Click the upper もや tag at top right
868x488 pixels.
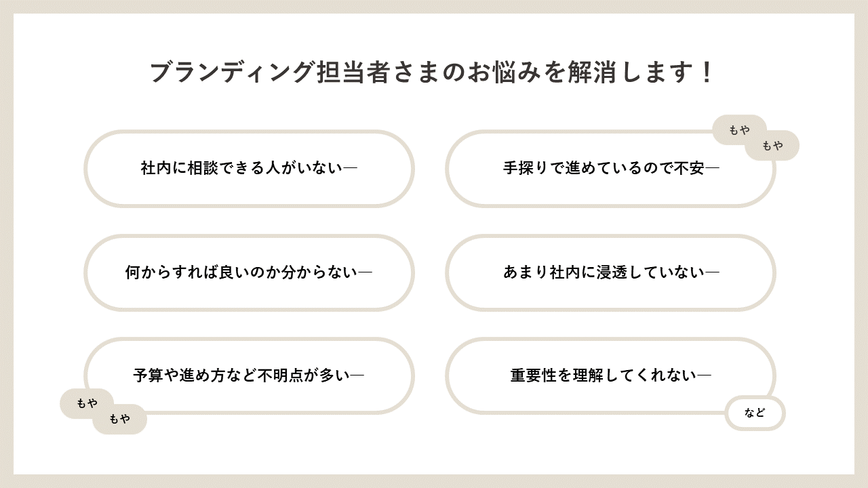coord(739,130)
